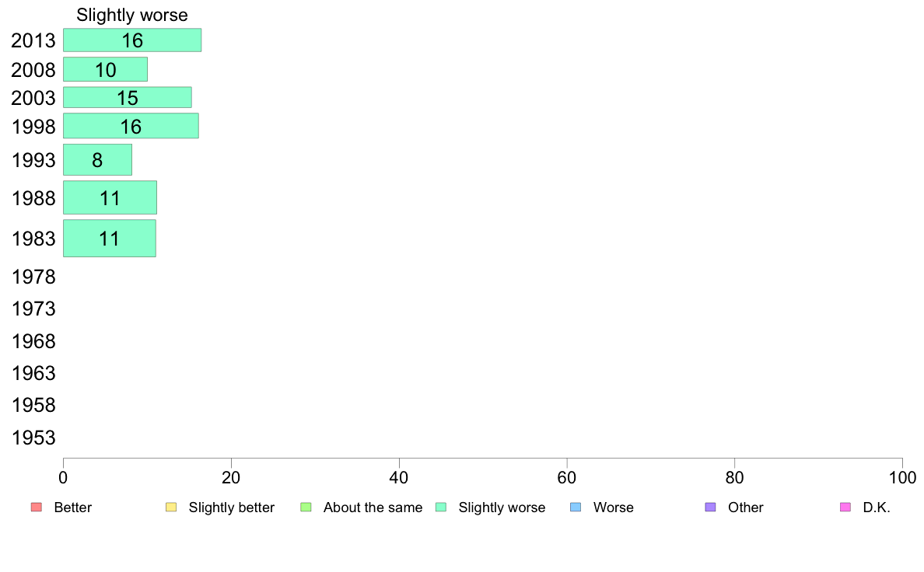The width and height of the screenshot is (924, 572).
Task: Click the Slightly worse legend swatch
Action: tap(441, 507)
